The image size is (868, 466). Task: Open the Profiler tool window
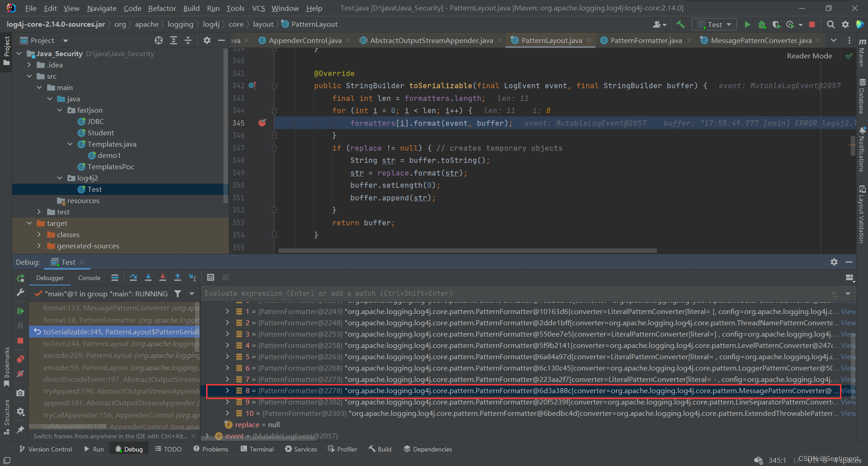342,449
